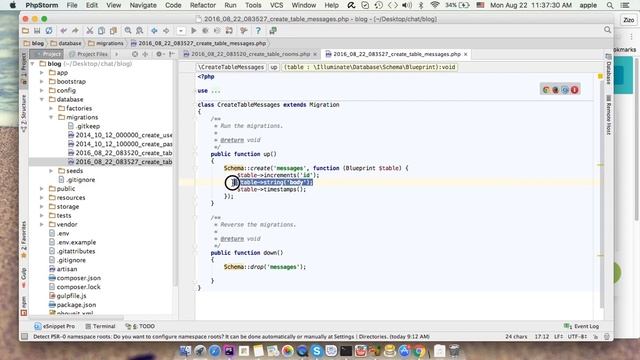
Task: Toggle tool window bars icon at bottom-left
Action: pyautogui.click(x=24, y=336)
